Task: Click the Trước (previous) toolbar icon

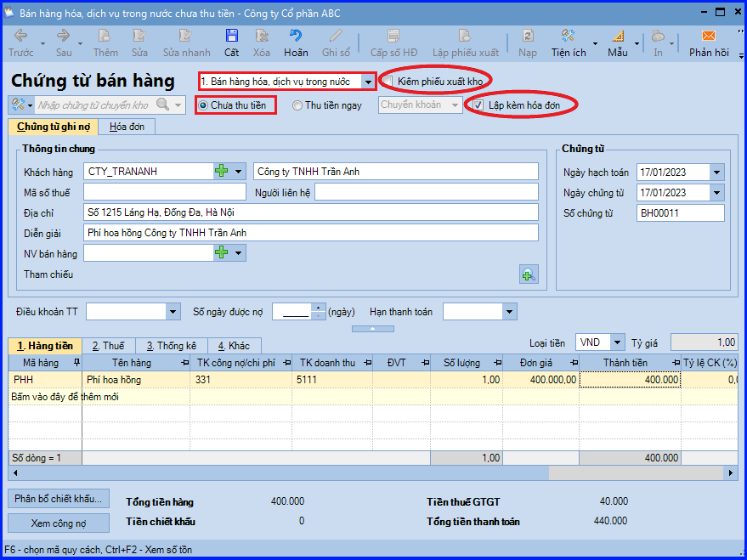Action: point(21,36)
